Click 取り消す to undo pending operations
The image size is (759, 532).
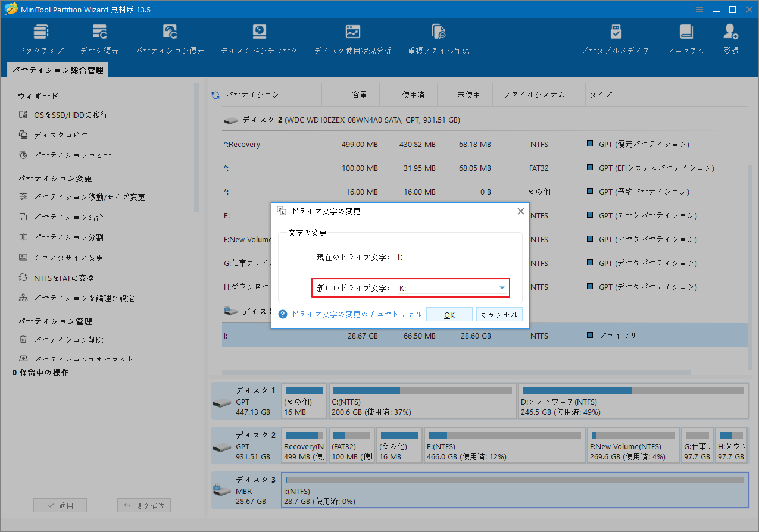click(143, 505)
